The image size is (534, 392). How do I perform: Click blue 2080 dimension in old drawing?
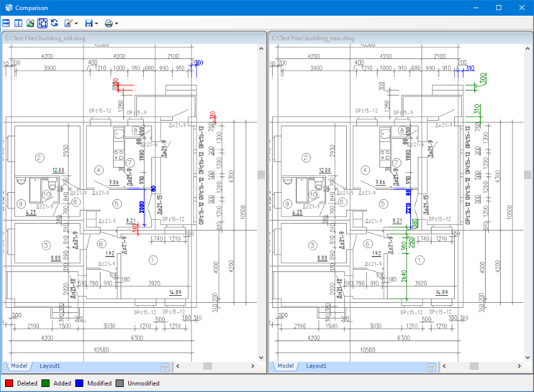click(x=142, y=207)
